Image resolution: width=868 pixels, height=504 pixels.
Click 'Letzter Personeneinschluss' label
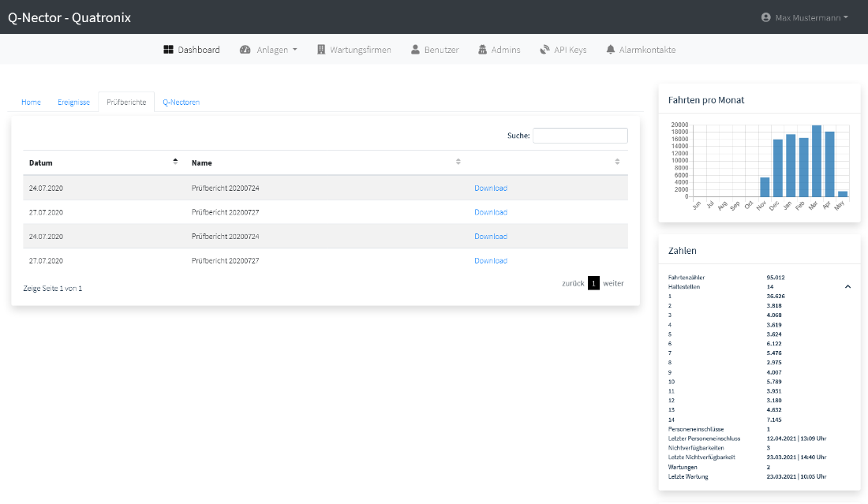click(x=704, y=439)
